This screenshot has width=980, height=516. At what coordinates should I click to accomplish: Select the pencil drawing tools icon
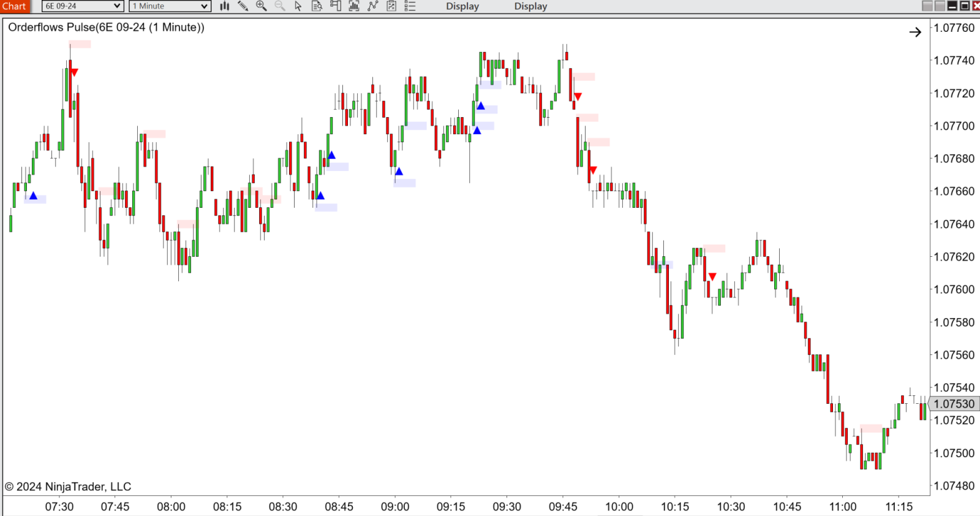click(243, 6)
